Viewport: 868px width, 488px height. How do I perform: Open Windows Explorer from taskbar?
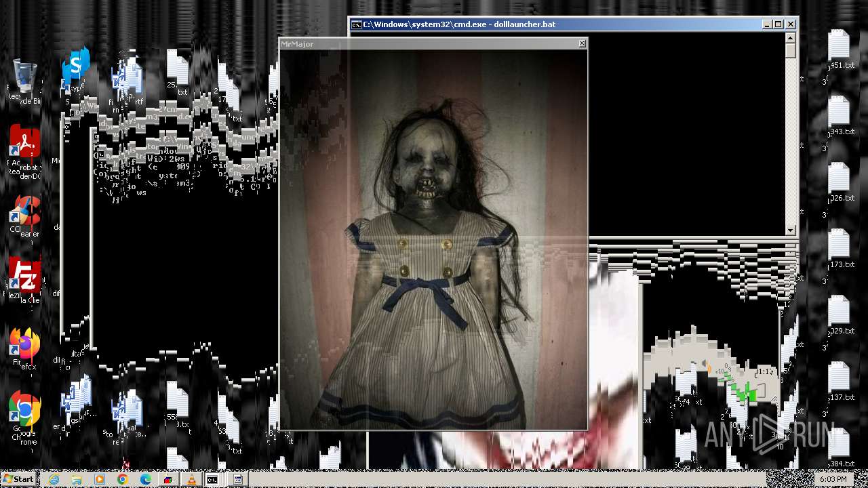[77, 479]
